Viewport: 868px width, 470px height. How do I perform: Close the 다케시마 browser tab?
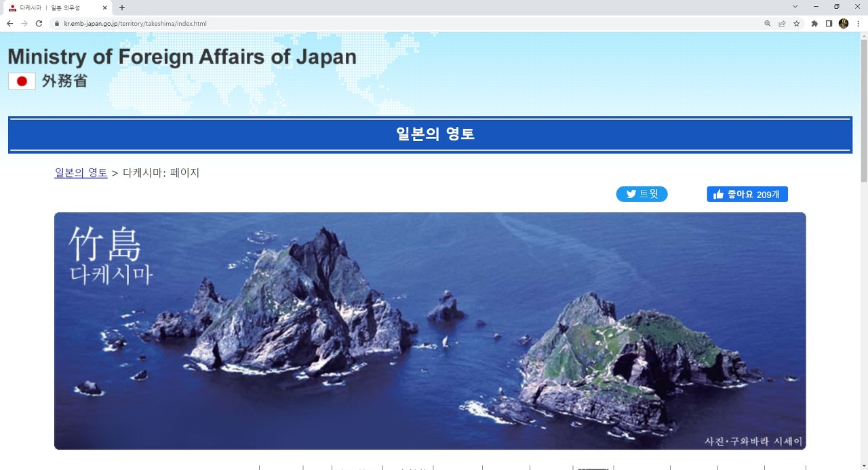tap(104, 7)
